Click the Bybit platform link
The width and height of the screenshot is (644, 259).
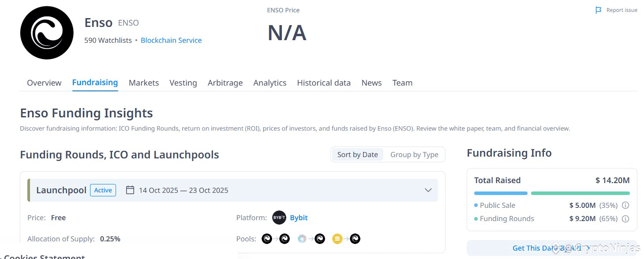pyautogui.click(x=299, y=218)
